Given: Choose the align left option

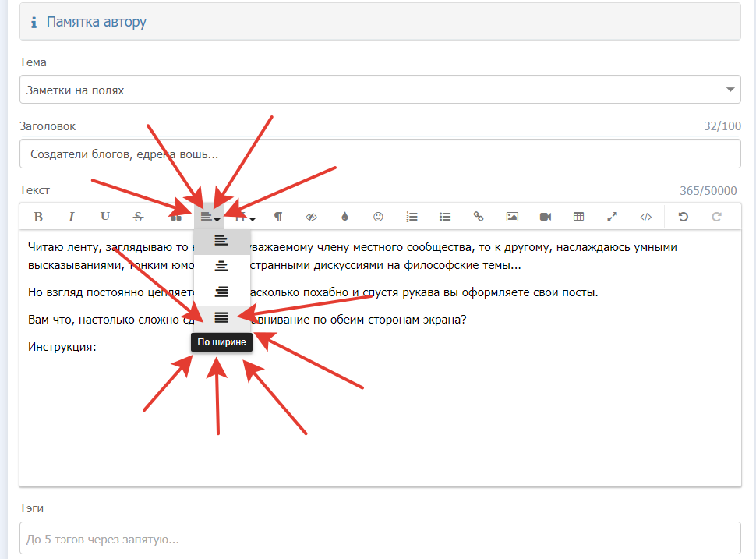Looking at the screenshot, I should click(221, 241).
